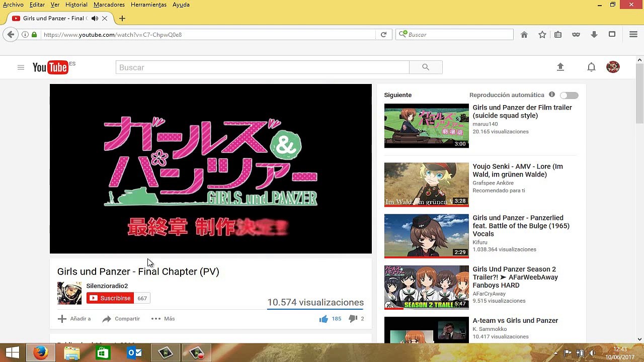
Task: Show site information via the info icon
Action: (x=25, y=35)
